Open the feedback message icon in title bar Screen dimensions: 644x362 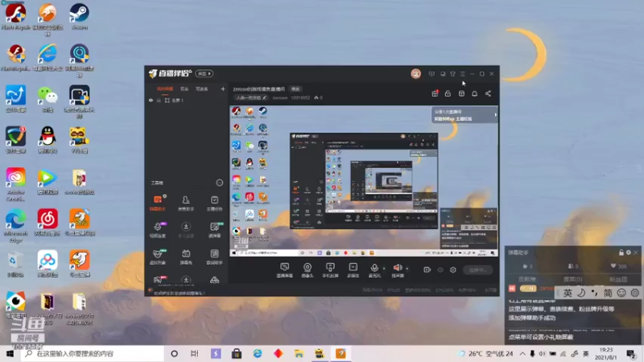431,74
